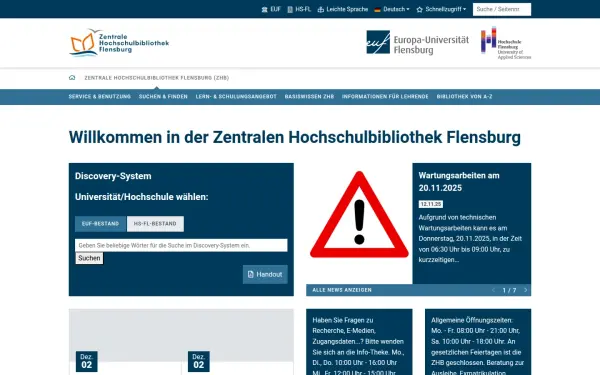Open Lern- & Schulungsangebot menu
The width and height of the screenshot is (600, 375).
236,97
